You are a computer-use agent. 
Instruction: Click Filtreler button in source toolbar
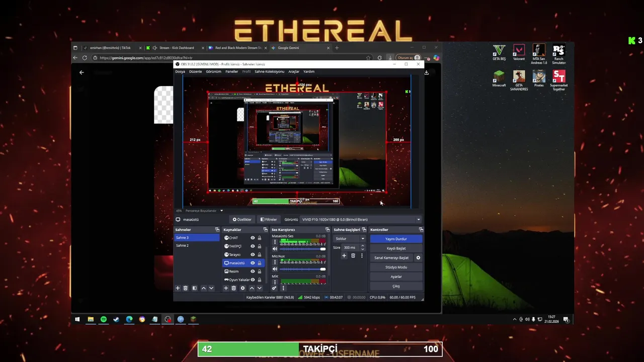pyautogui.click(x=269, y=220)
